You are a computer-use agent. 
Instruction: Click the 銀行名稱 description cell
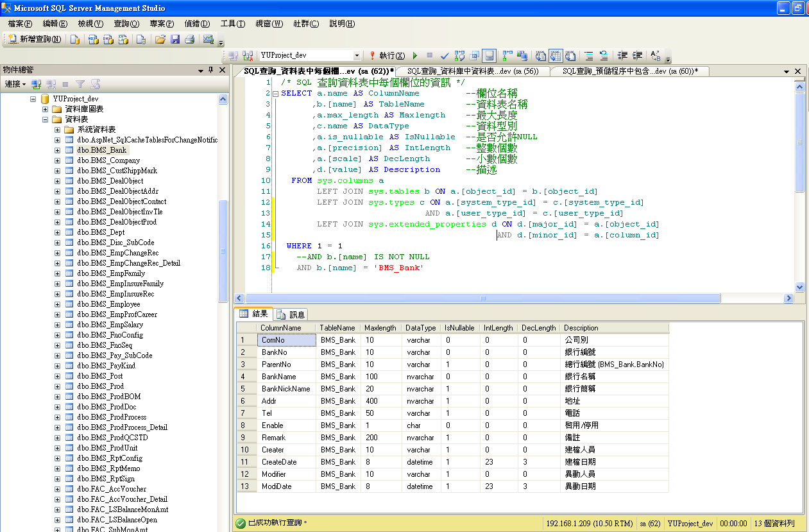coord(614,377)
